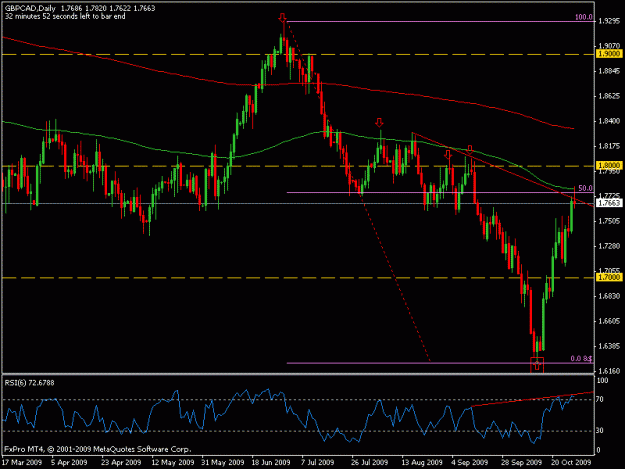Click the red down arrow above the June peak
625x469 pixels.
282,18
